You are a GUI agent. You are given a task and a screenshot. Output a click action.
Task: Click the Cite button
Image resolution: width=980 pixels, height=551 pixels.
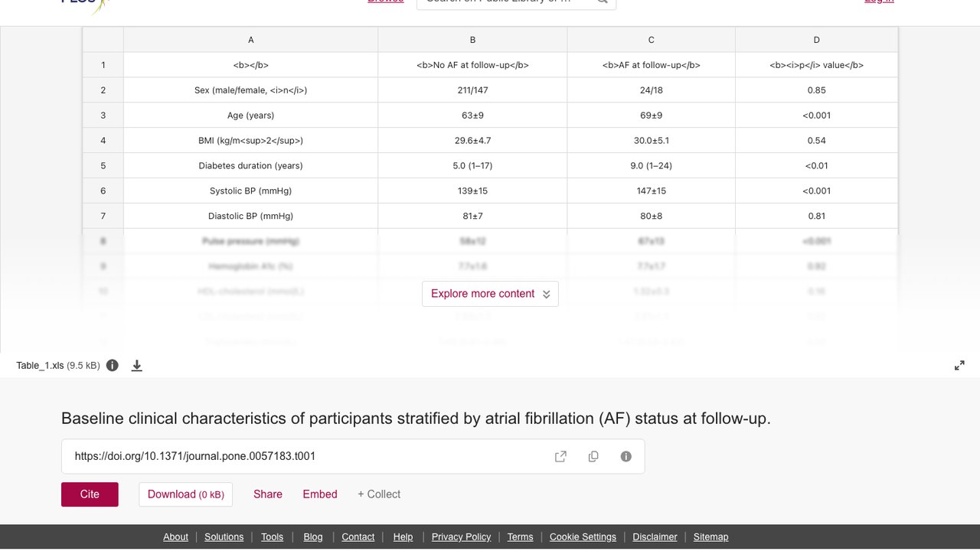click(90, 494)
